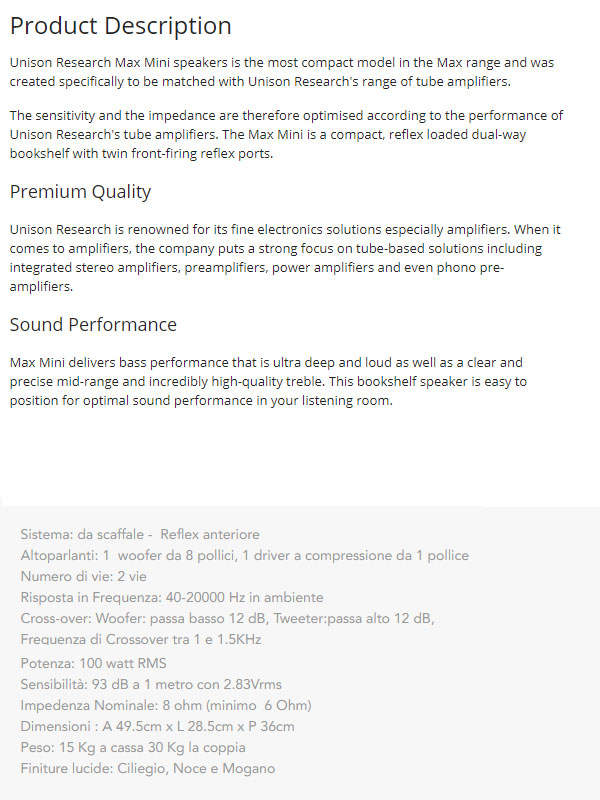Click the Impedenza Nominale 8 ohm line

pyautogui.click(x=166, y=706)
